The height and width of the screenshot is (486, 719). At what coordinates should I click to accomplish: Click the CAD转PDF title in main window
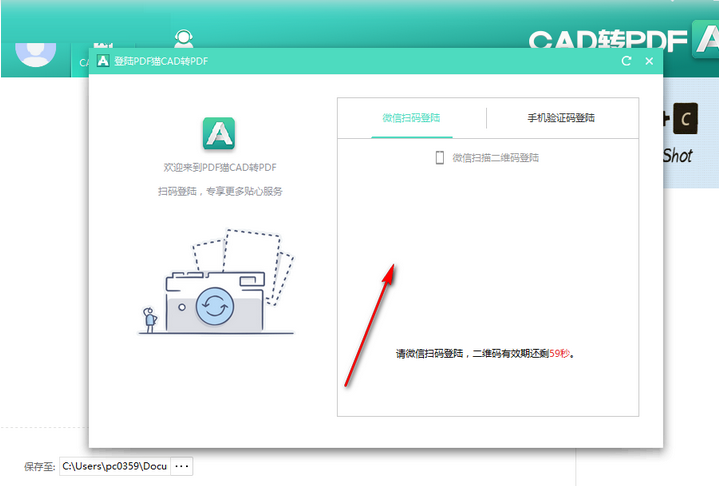click(608, 40)
